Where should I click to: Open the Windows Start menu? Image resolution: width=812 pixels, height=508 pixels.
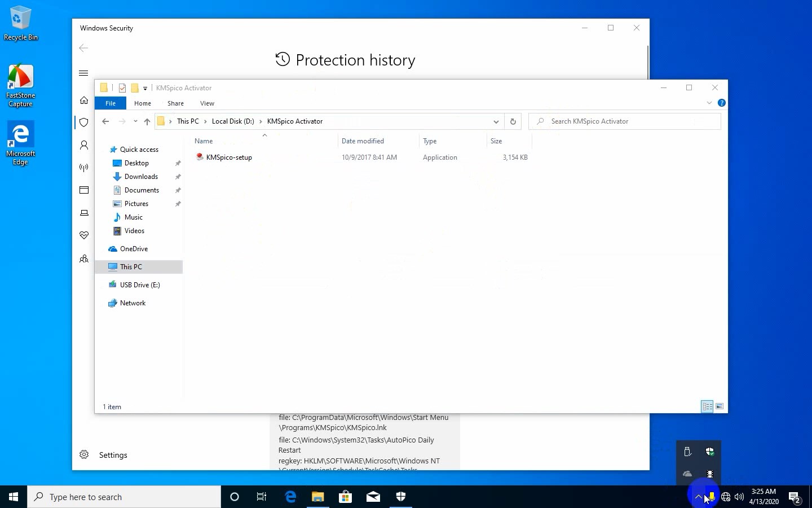14,497
